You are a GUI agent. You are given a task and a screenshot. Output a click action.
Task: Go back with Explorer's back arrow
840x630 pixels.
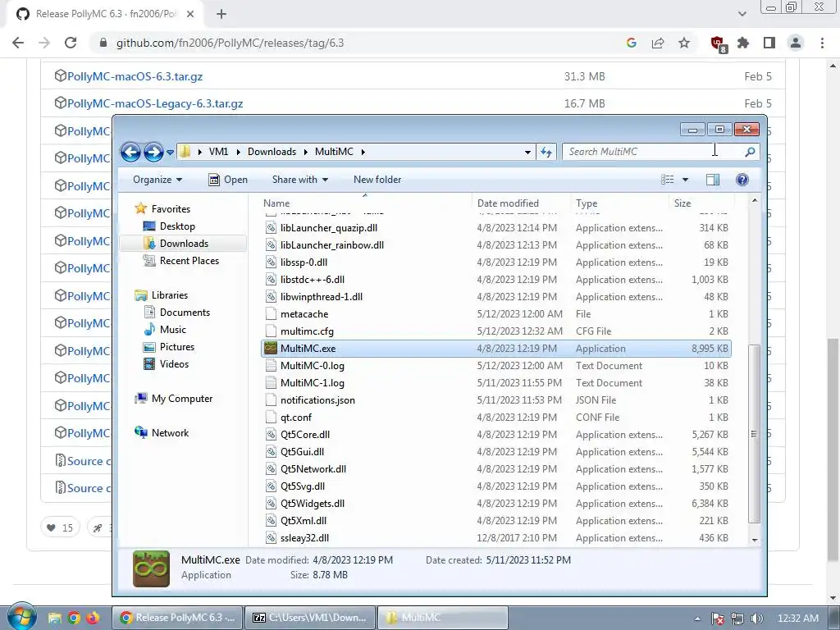[x=130, y=152]
